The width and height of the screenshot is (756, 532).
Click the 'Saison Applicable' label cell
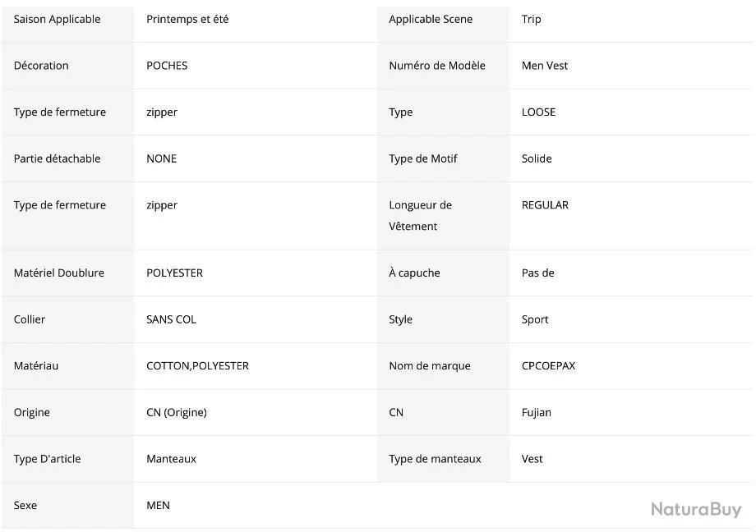tap(57, 19)
